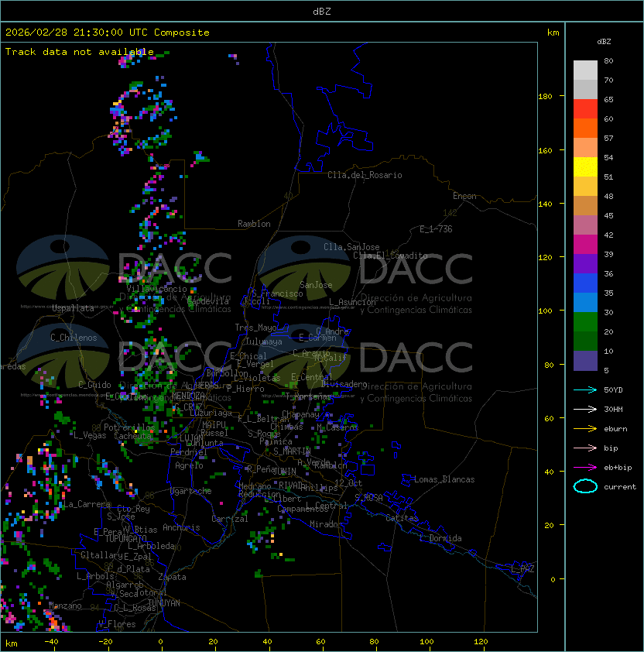This screenshot has width=644, height=652.
Task: Pick the red swatch between 65 and 60
Action: [x=586, y=109]
